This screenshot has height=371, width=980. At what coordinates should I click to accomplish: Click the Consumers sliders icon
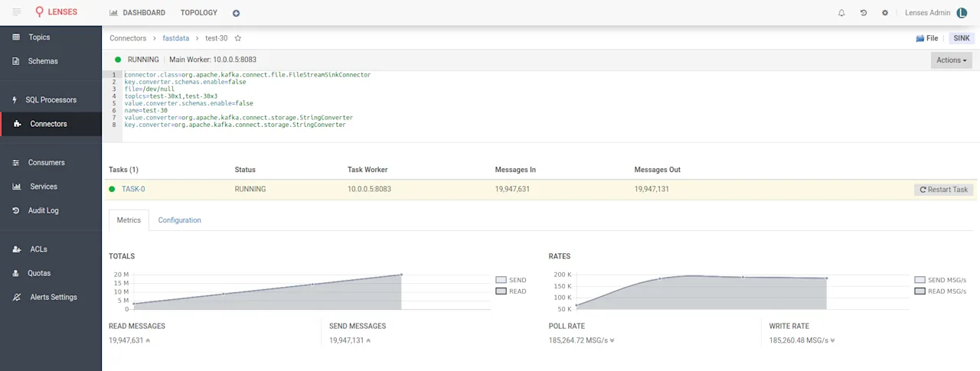click(x=16, y=162)
